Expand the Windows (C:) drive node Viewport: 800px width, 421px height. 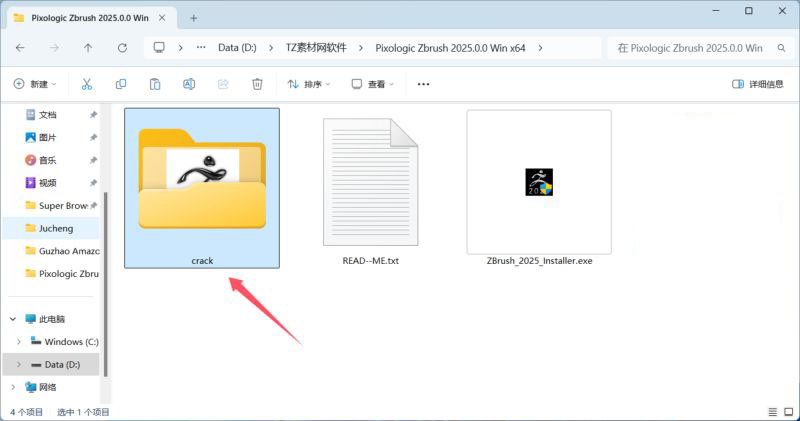19,341
